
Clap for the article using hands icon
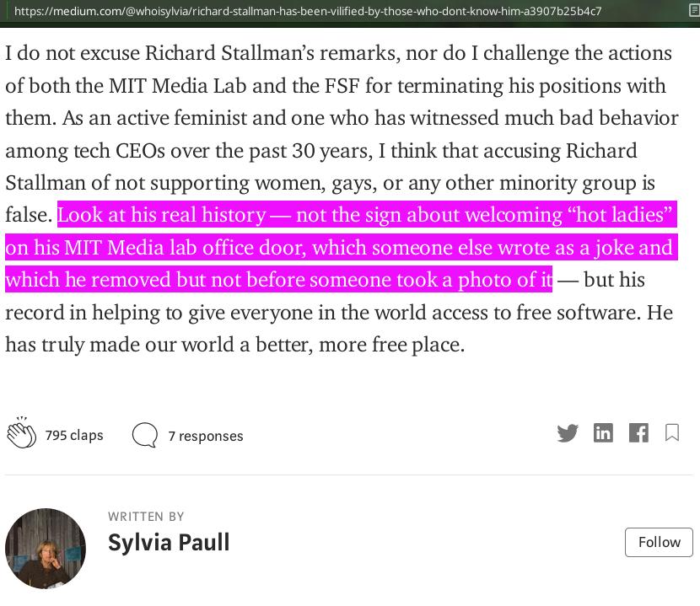coord(21,433)
